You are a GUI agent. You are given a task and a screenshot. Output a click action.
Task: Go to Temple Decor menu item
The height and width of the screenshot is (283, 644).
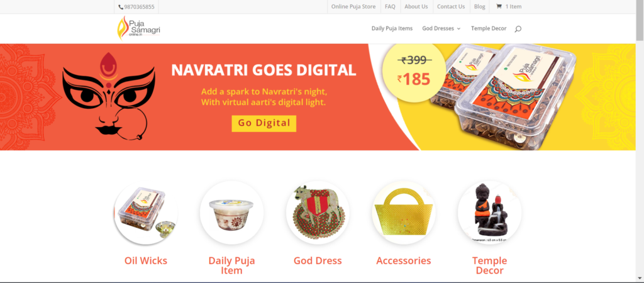(489, 28)
